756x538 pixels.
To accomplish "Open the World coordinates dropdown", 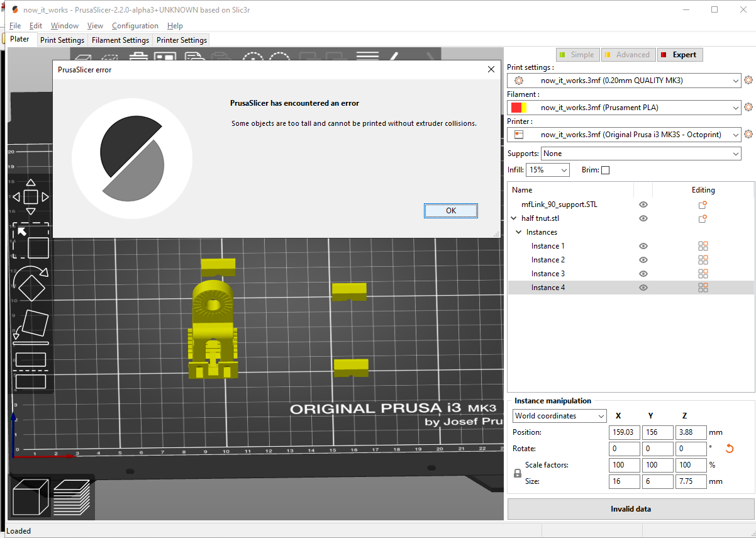I will [560, 416].
